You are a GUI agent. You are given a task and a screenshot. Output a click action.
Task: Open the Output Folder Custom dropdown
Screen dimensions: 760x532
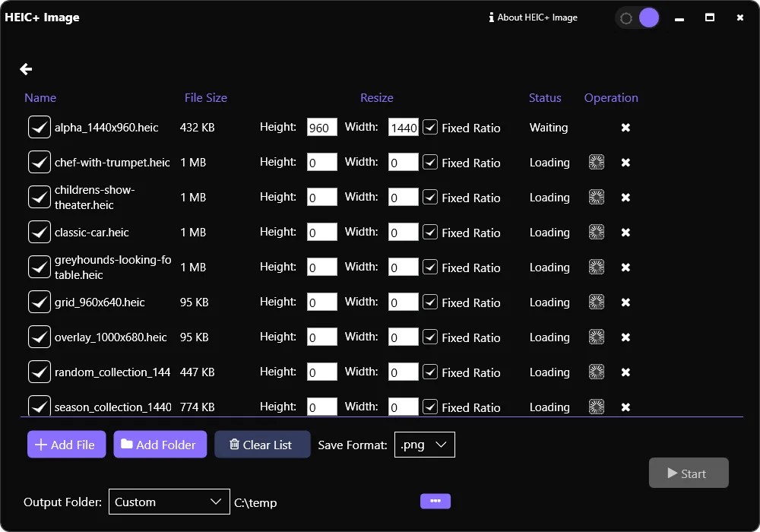(169, 502)
